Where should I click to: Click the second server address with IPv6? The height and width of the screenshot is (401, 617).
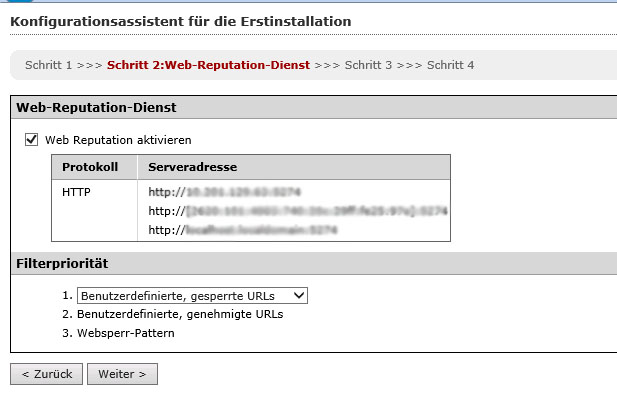(297, 211)
